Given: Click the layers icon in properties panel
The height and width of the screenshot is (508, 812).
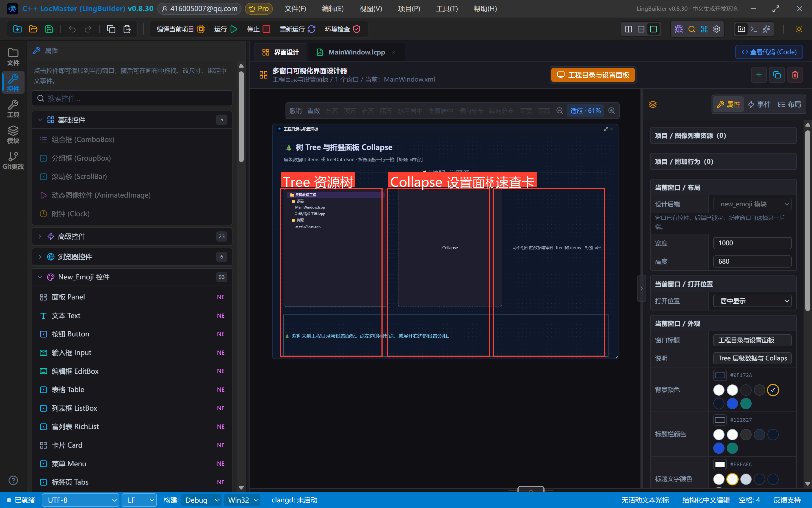Looking at the screenshot, I should pos(653,104).
